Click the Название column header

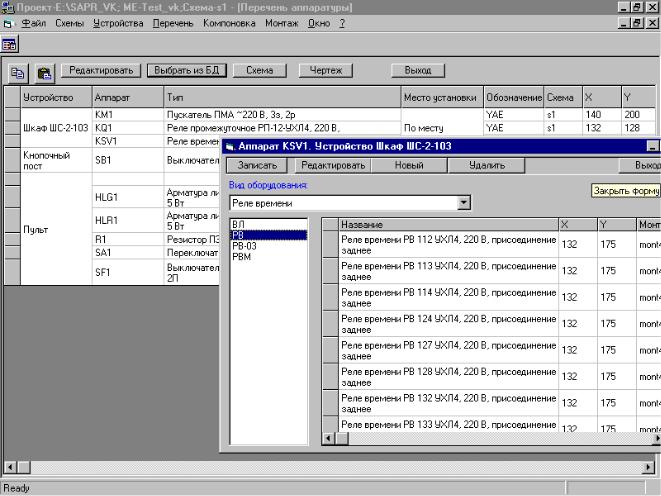(x=447, y=225)
